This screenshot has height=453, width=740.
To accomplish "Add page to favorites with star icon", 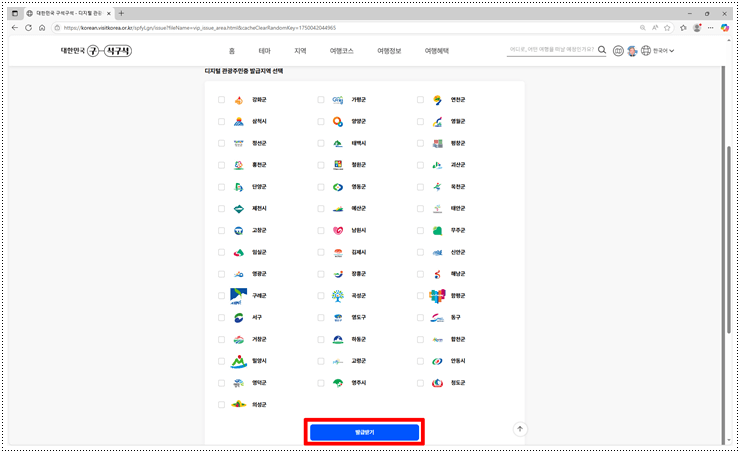I will click(667, 28).
